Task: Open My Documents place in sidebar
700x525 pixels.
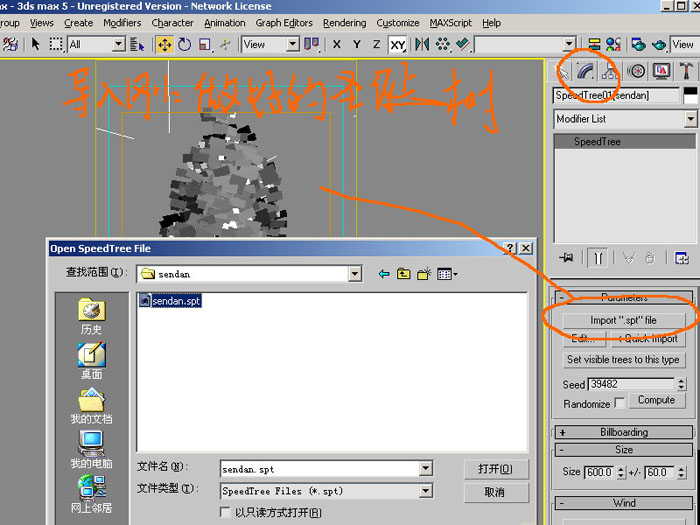Action: 92,405
